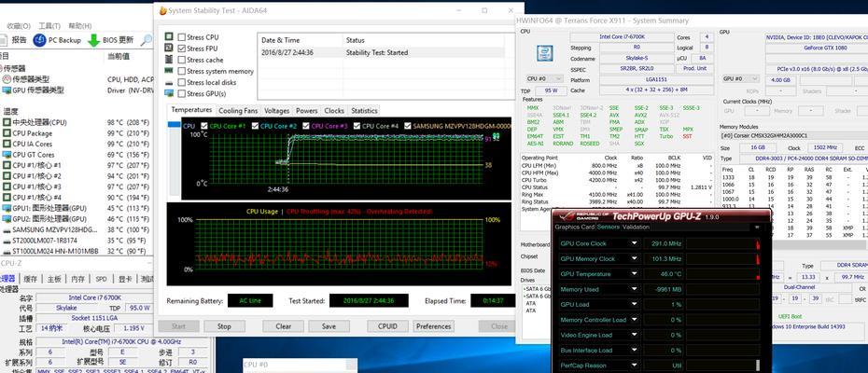
Task: Open the GPU Load dropdown arrow
Action: (635, 304)
